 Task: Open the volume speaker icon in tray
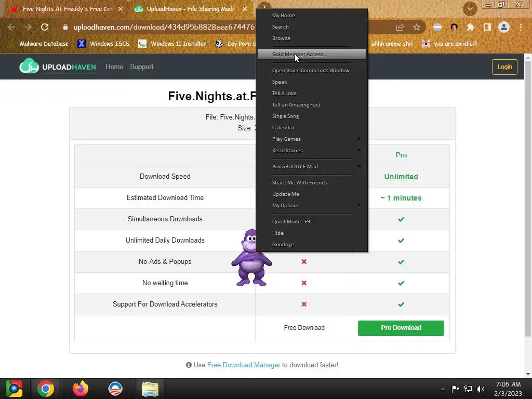click(x=481, y=389)
